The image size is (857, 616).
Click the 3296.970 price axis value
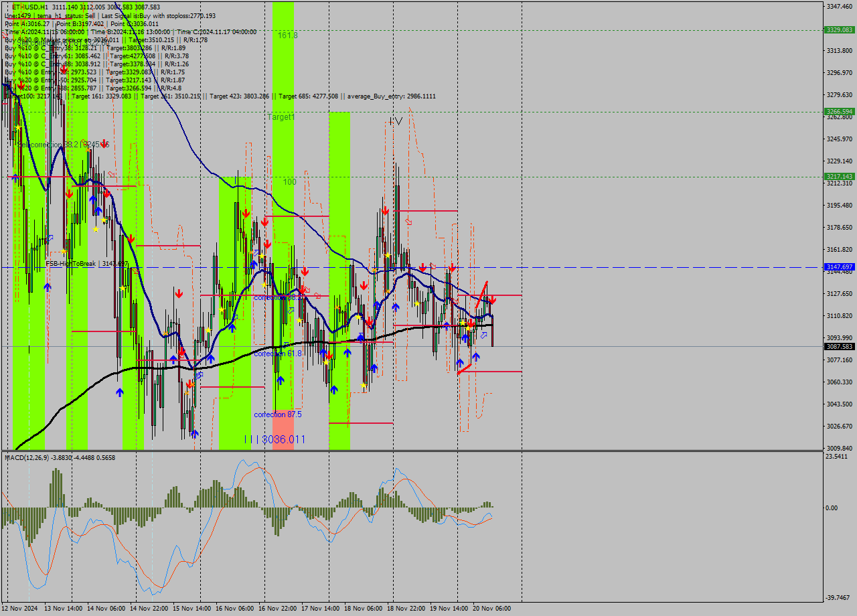(x=839, y=72)
